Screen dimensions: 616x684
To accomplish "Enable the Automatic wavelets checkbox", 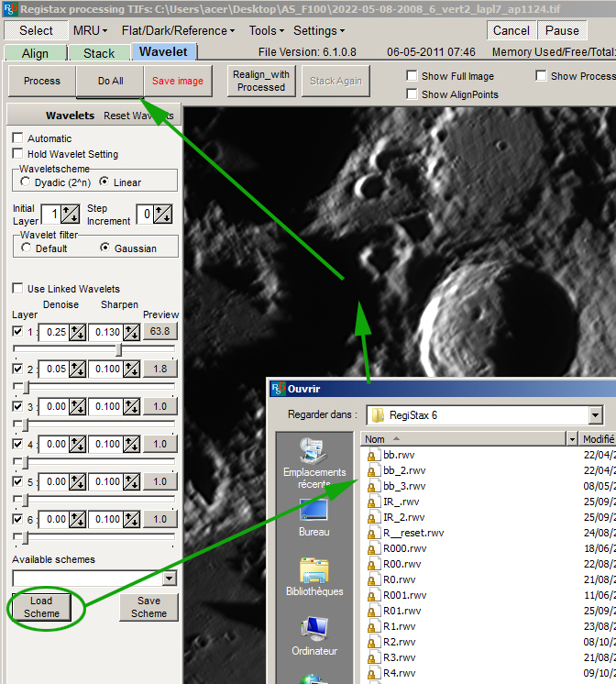I will [x=17, y=138].
